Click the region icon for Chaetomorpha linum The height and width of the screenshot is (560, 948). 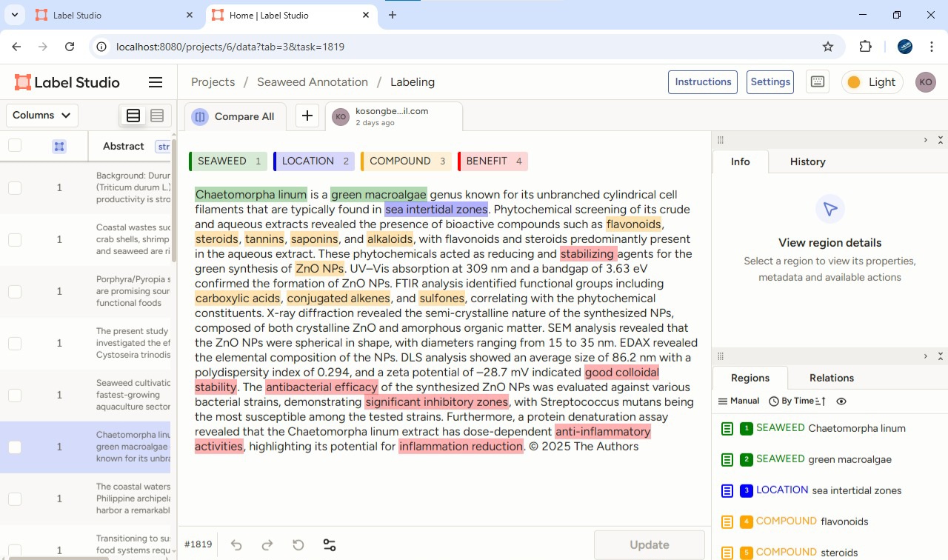727,429
